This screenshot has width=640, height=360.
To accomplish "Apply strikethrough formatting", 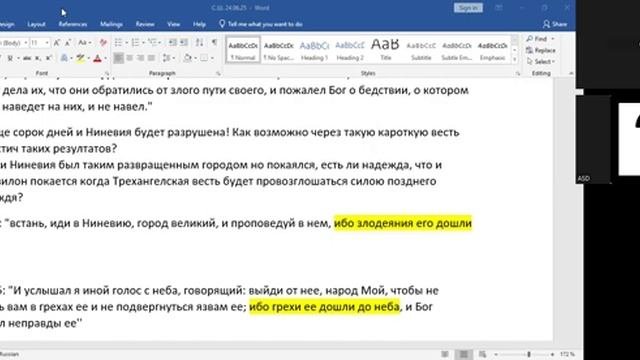I will 27,58.
